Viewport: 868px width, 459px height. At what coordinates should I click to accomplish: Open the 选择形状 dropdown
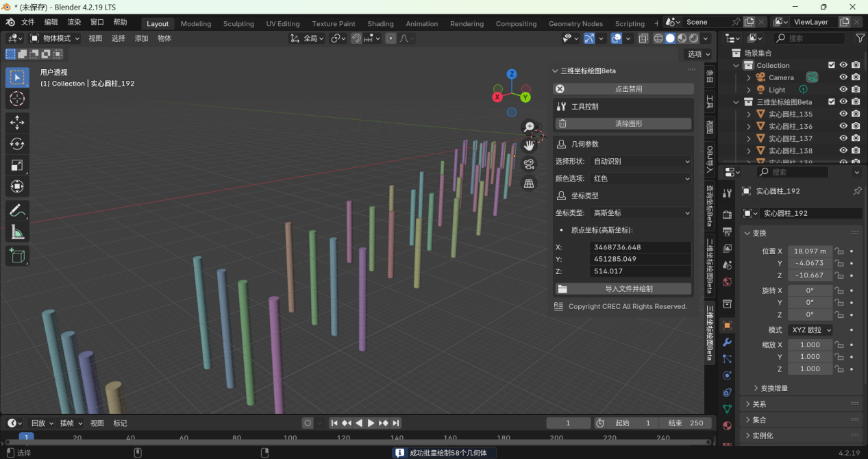(641, 161)
